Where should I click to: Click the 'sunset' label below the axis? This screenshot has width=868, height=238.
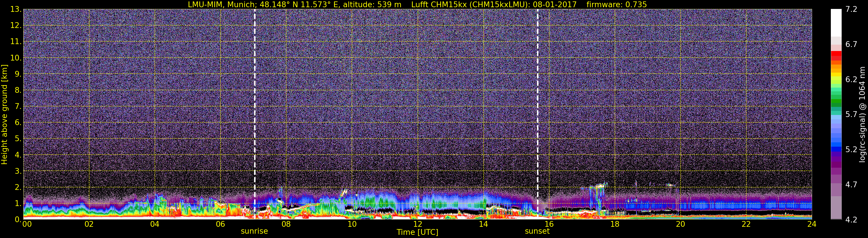point(537,231)
